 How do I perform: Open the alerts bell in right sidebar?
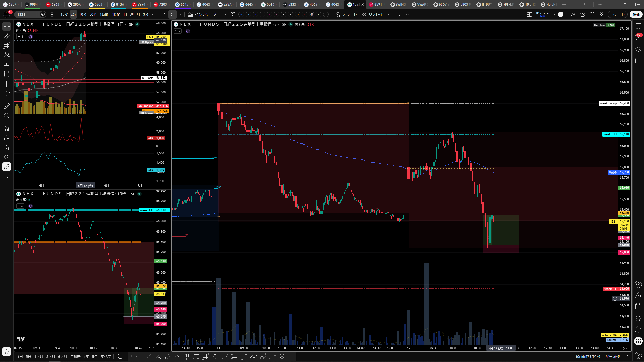638,329
